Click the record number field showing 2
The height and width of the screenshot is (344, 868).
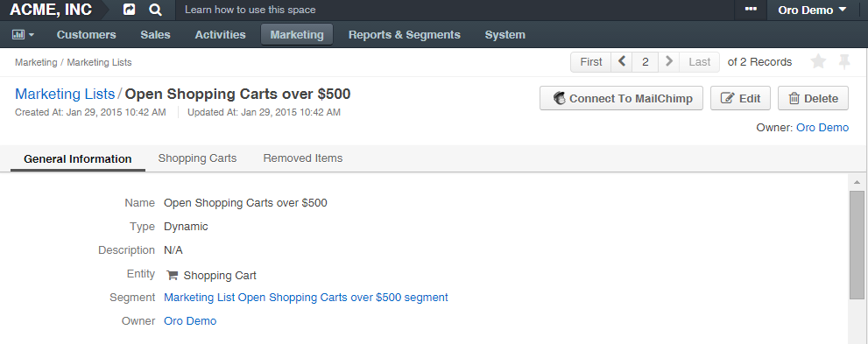pos(645,62)
